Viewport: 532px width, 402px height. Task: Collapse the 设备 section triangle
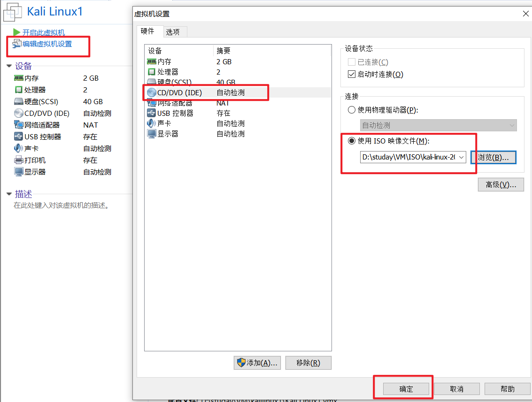tap(9, 66)
